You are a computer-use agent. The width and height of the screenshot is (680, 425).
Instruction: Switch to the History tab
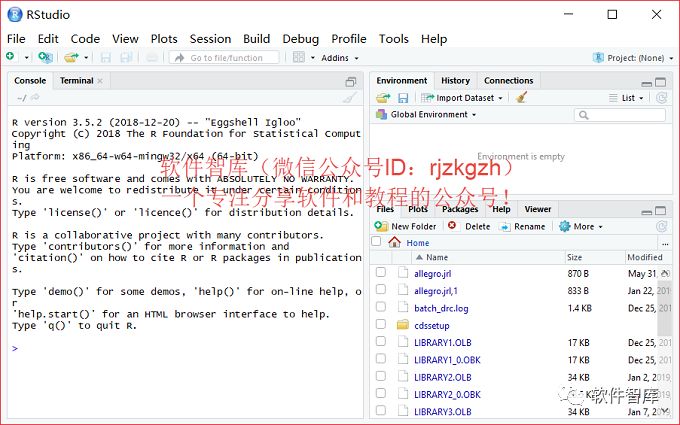point(455,81)
